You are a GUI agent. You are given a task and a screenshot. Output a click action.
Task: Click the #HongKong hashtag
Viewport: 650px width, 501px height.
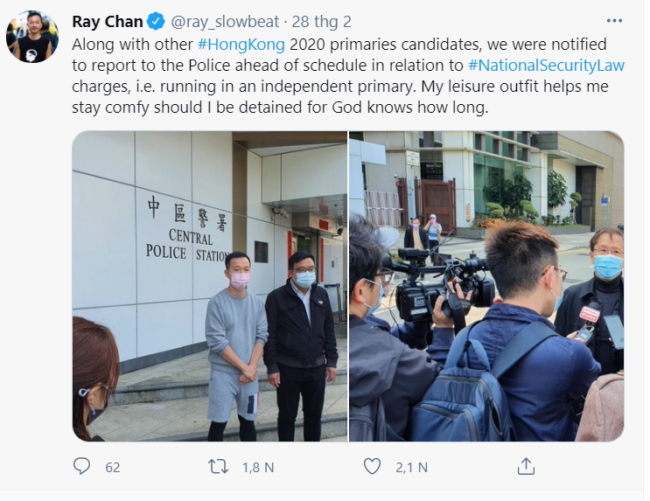coord(242,44)
